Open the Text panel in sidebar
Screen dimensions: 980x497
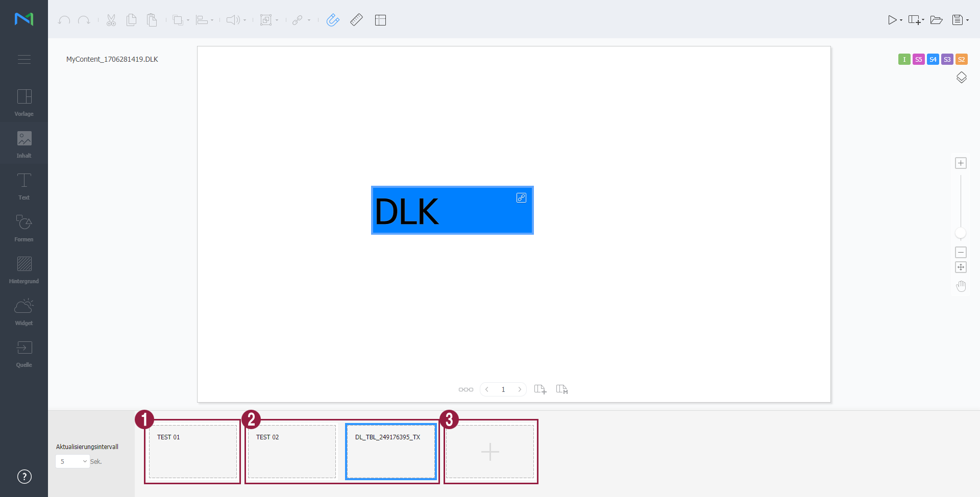pos(24,186)
